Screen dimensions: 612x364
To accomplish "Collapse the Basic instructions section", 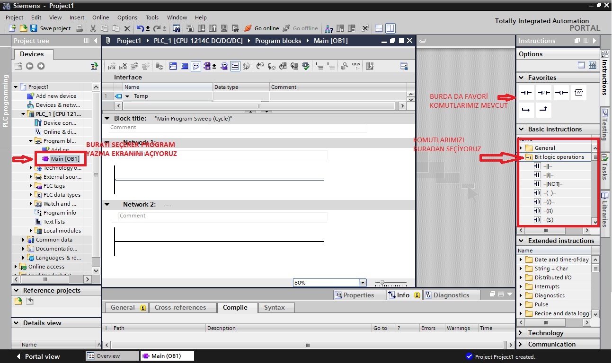I will [x=522, y=129].
